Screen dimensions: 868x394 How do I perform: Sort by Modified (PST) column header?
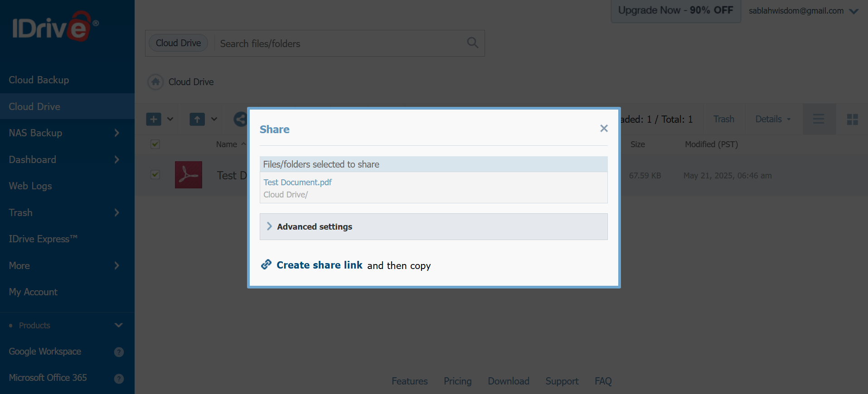point(711,144)
